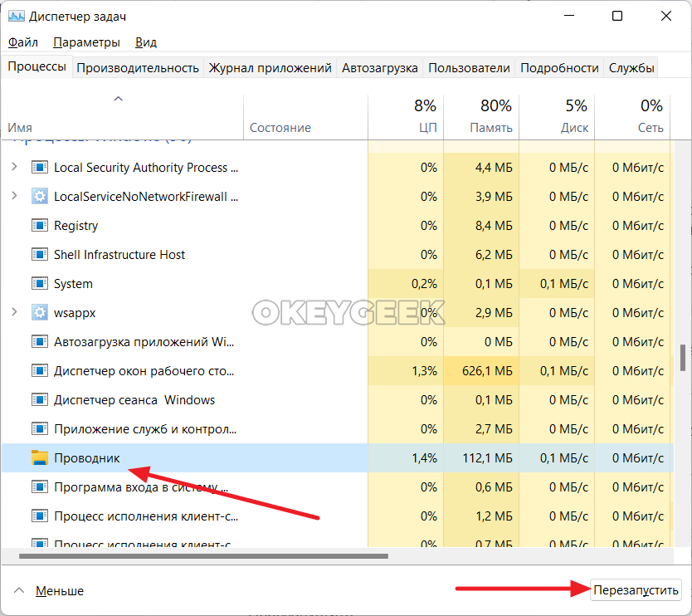692x616 pixels.
Task: Click the 112,1 МБ memory value
Action: [487, 458]
